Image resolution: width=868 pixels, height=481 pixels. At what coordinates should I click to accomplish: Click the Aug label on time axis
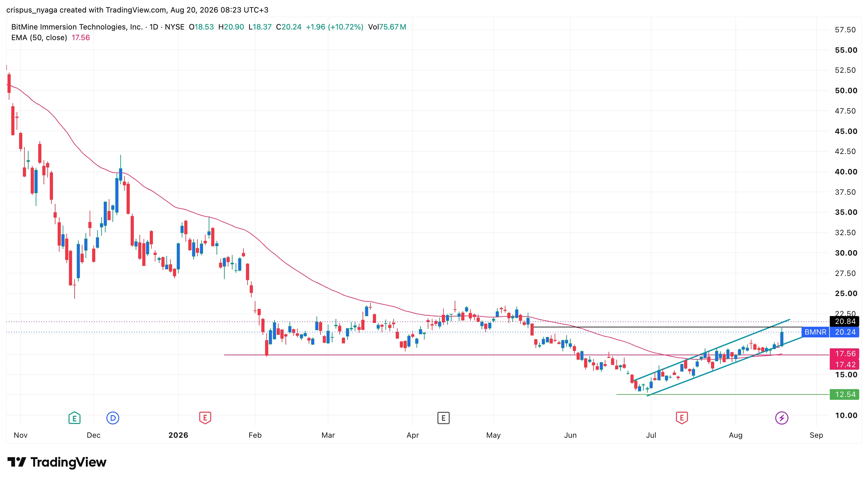tap(735, 435)
